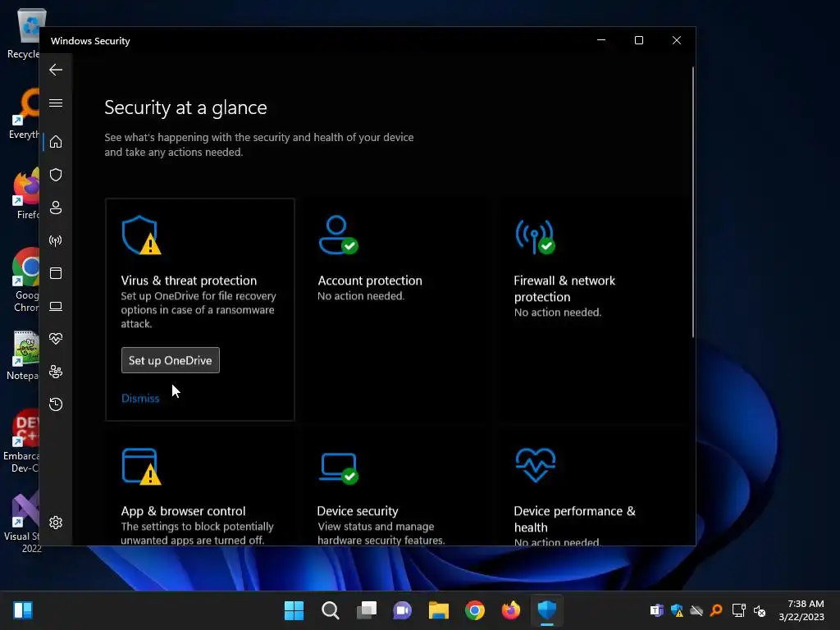
Task: Click Everything search tray icon
Action: [716, 610]
